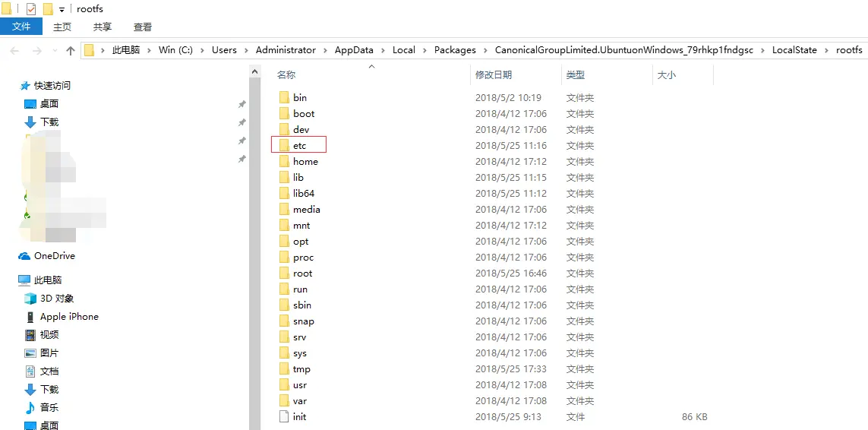The height and width of the screenshot is (430, 868).
Task: Expand chevron after LocalState in address bar
Action: coord(826,50)
